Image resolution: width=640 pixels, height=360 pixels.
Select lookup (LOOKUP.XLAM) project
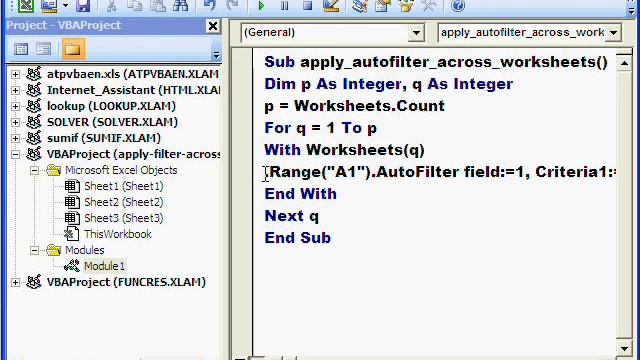point(111,106)
